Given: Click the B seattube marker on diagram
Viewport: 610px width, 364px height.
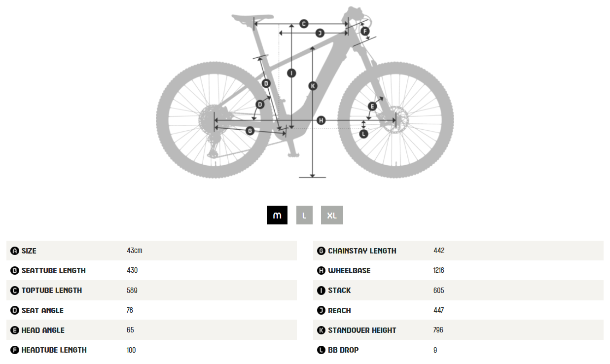Looking at the screenshot, I should [x=266, y=83].
